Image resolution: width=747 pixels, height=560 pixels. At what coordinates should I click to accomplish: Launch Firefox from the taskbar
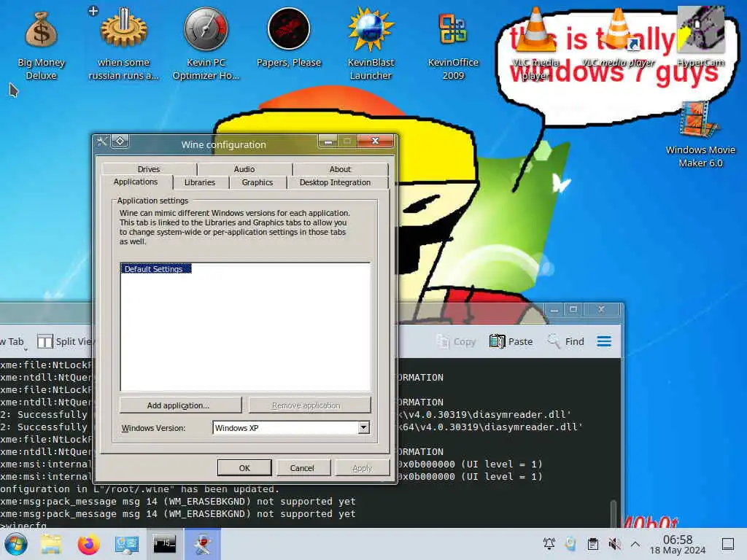pyautogui.click(x=88, y=544)
